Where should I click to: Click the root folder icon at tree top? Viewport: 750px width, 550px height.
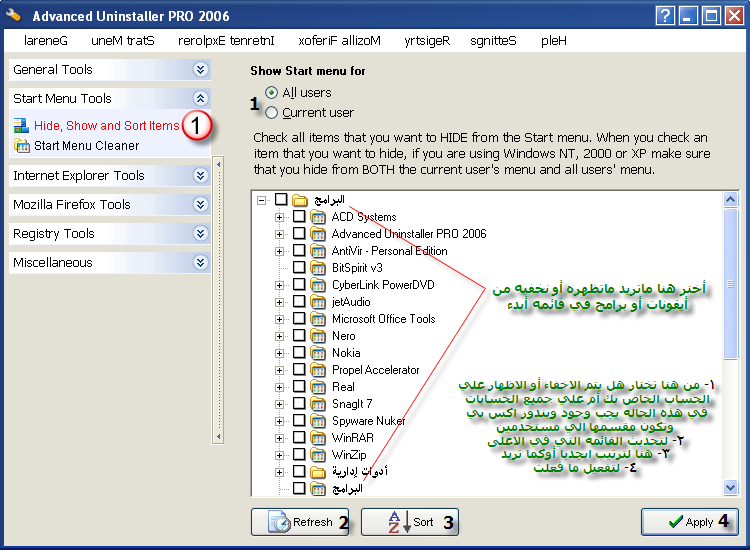[300, 199]
